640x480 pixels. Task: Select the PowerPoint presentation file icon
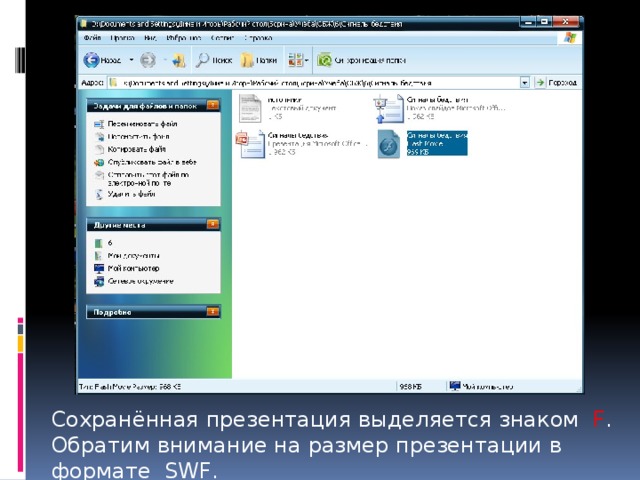pos(250,144)
